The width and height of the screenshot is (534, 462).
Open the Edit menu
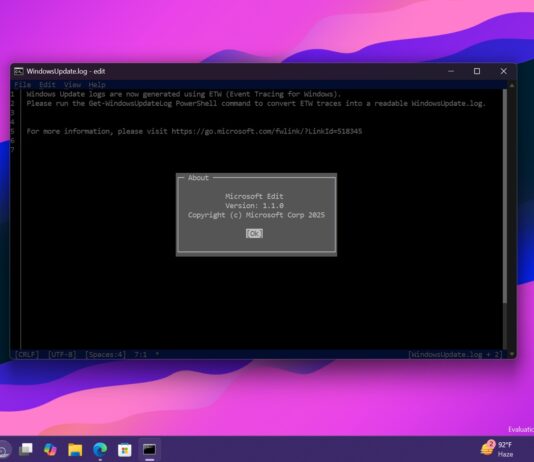pos(47,84)
